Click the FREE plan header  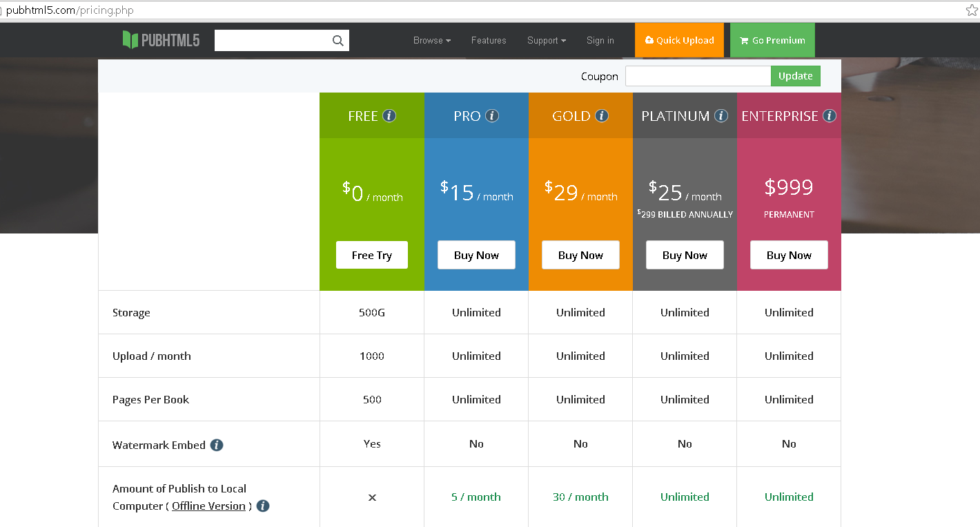(x=372, y=116)
